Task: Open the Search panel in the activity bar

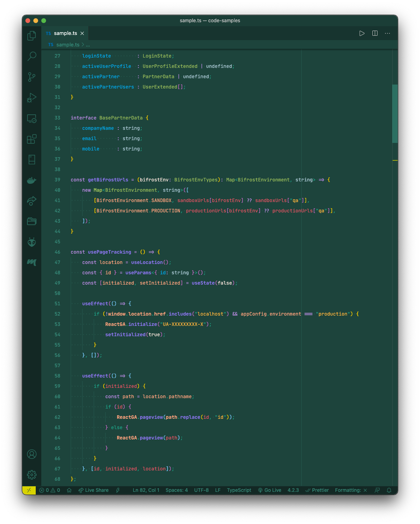Action: 32,56
